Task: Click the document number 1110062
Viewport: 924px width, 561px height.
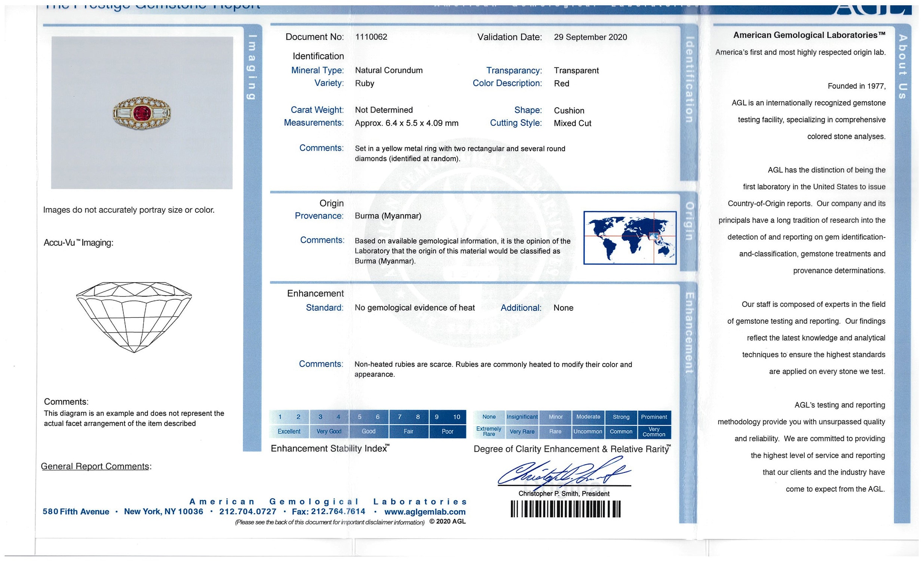Action: (x=371, y=37)
